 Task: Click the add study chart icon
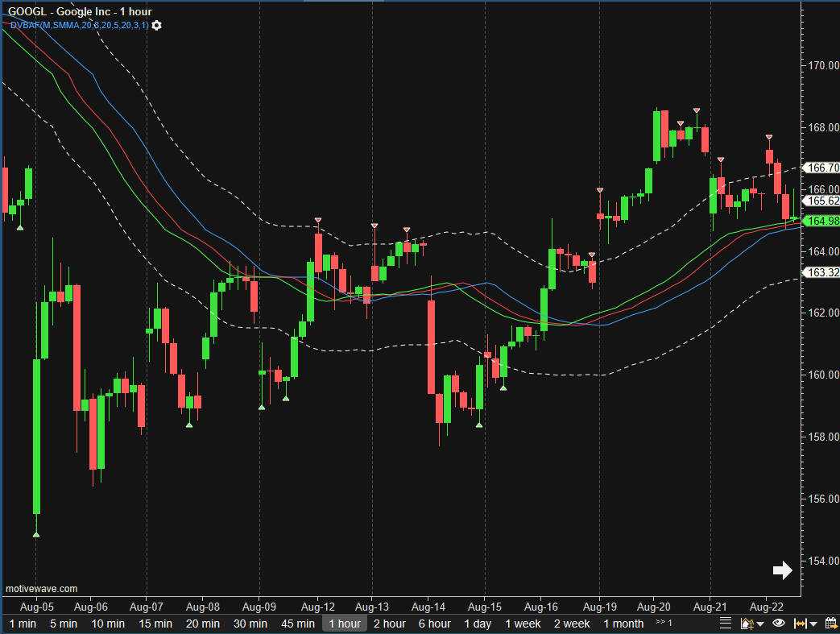[747, 623]
